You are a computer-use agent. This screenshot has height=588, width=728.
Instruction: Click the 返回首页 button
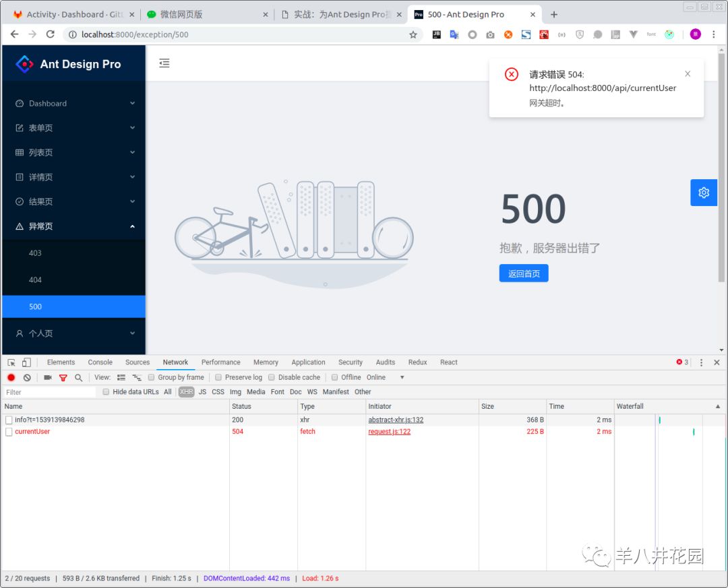524,273
